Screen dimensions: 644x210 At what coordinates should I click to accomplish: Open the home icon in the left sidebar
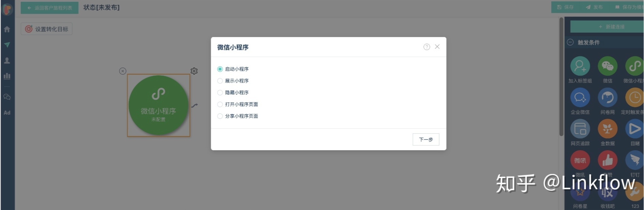pyautogui.click(x=7, y=29)
